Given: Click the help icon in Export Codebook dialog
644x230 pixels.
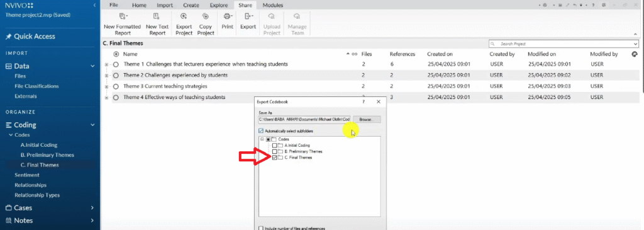Looking at the screenshot, I should (364, 101).
